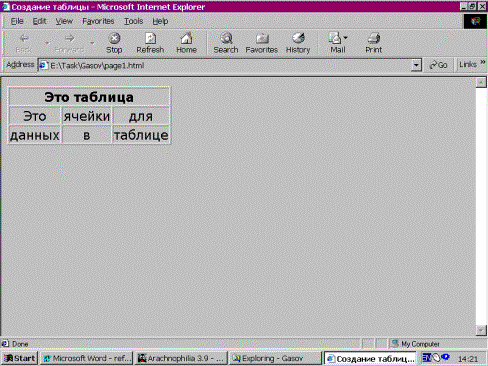This screenshot has height=366, width=488.
Task: Click the table header 'Это таблица'
Action: [89, 97]
